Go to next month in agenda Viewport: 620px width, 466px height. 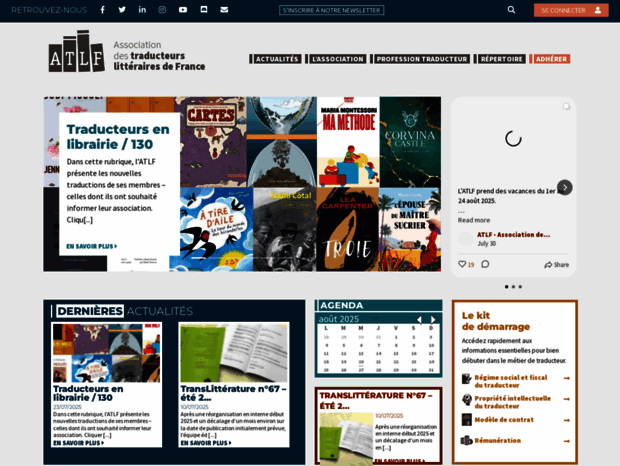(x=433, y=319)
